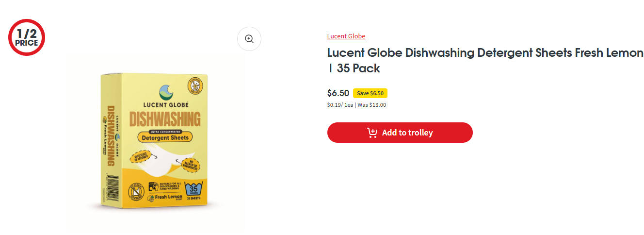Click the lemon icon beside Fresh Lemon on box
The image size is (644, 235).
(x=151, y=199)
